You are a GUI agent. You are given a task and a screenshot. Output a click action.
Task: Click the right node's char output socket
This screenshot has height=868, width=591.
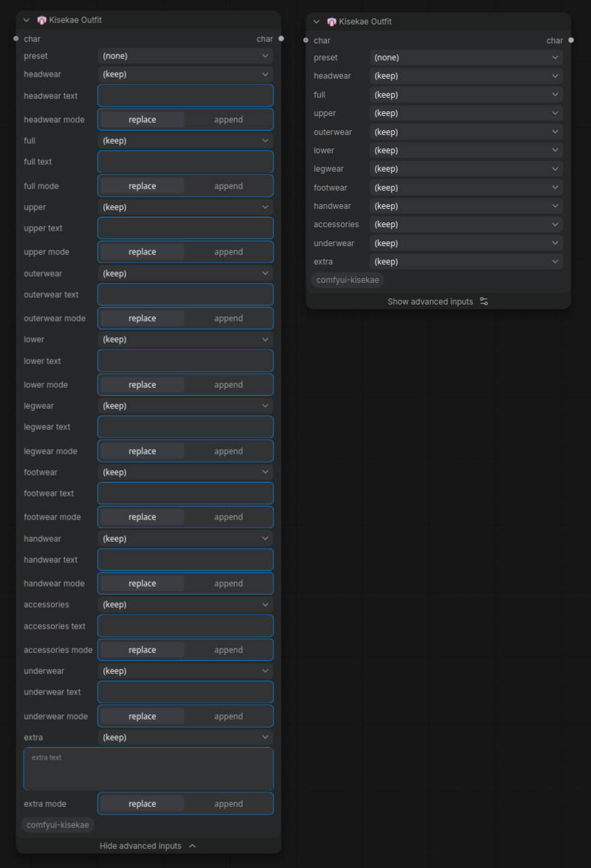571,40
